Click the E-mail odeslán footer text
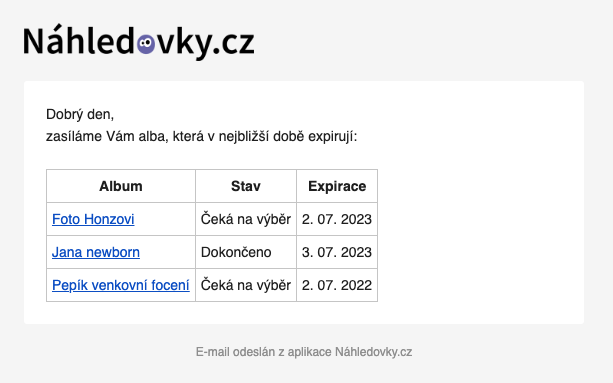Viewport: 613px width, 383px height. coord(304,352)
